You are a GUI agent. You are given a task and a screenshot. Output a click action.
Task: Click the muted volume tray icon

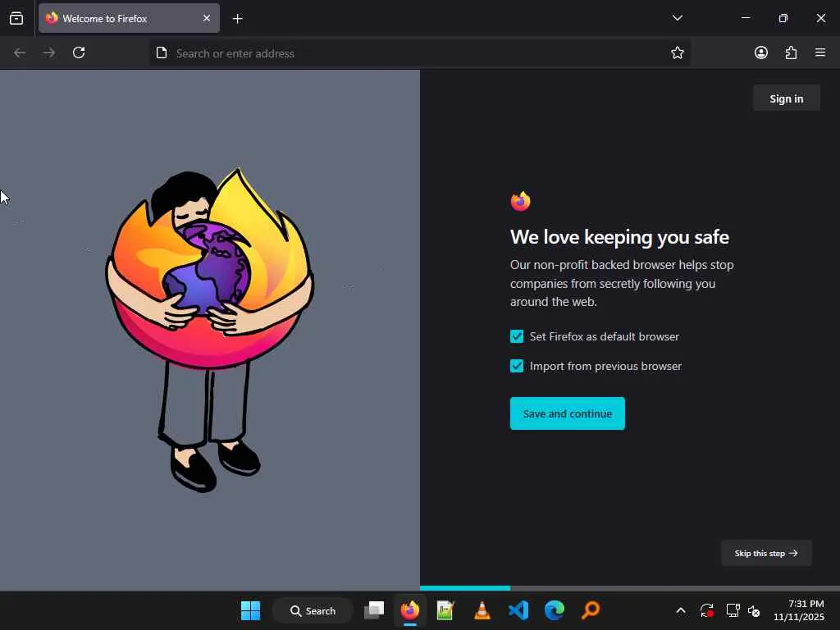[754, 610]
